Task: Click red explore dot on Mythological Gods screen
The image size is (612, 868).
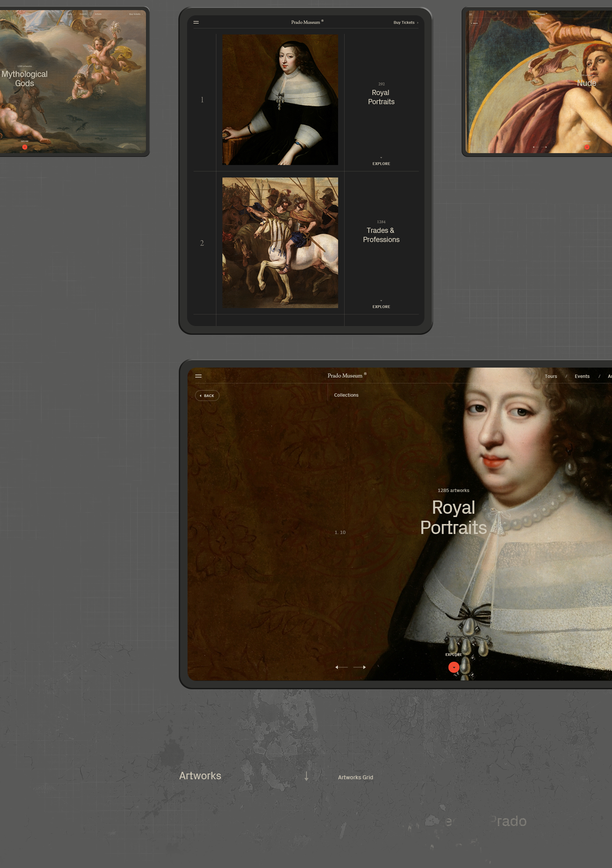Action: [x=25, y=147]
